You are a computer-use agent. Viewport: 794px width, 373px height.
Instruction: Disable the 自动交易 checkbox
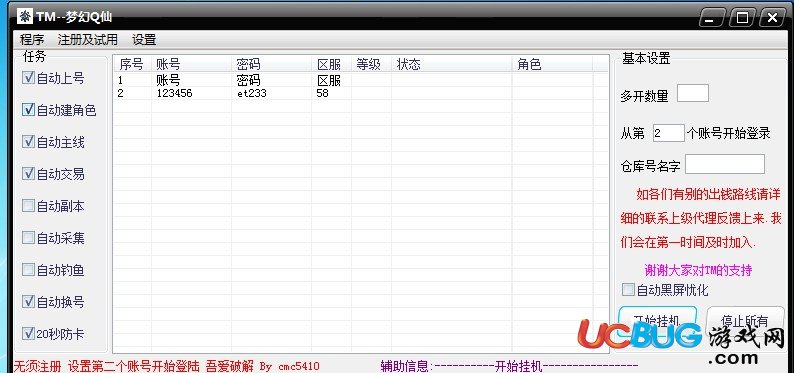28,174
